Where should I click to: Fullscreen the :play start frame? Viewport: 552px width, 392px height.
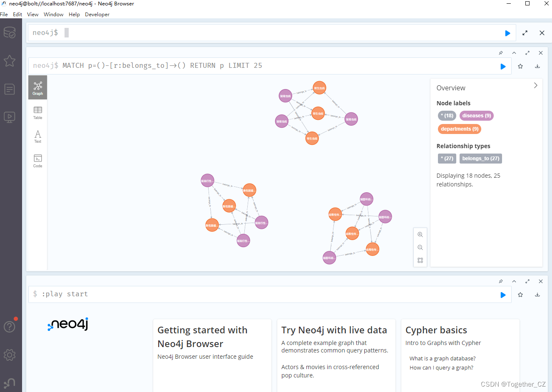coord(527,281)
